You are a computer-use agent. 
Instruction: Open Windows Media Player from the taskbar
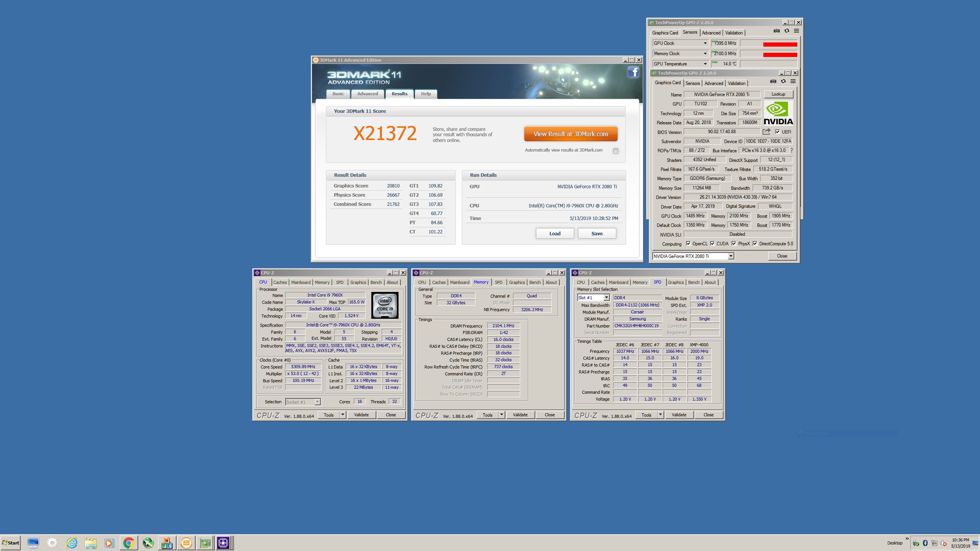click(109, 543)
